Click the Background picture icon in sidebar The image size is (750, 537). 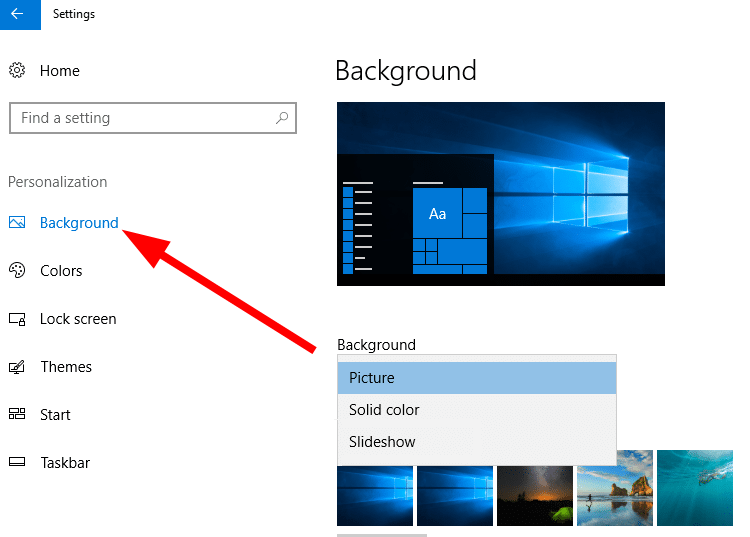(17, 222)
